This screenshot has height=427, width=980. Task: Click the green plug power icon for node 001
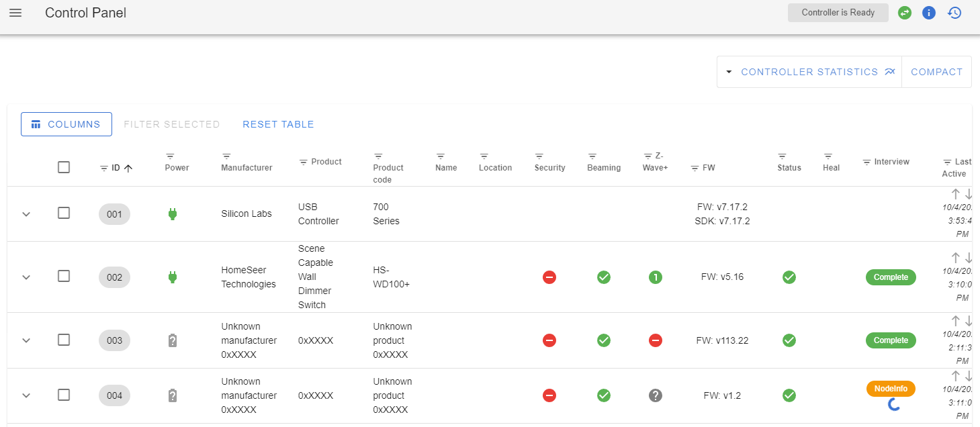tap(173, 213)
